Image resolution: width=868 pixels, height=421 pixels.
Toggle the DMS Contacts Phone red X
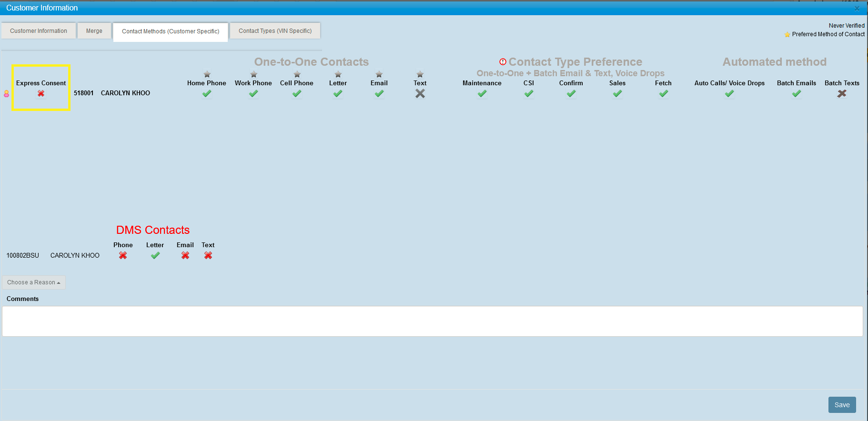[x=123, y=255]
